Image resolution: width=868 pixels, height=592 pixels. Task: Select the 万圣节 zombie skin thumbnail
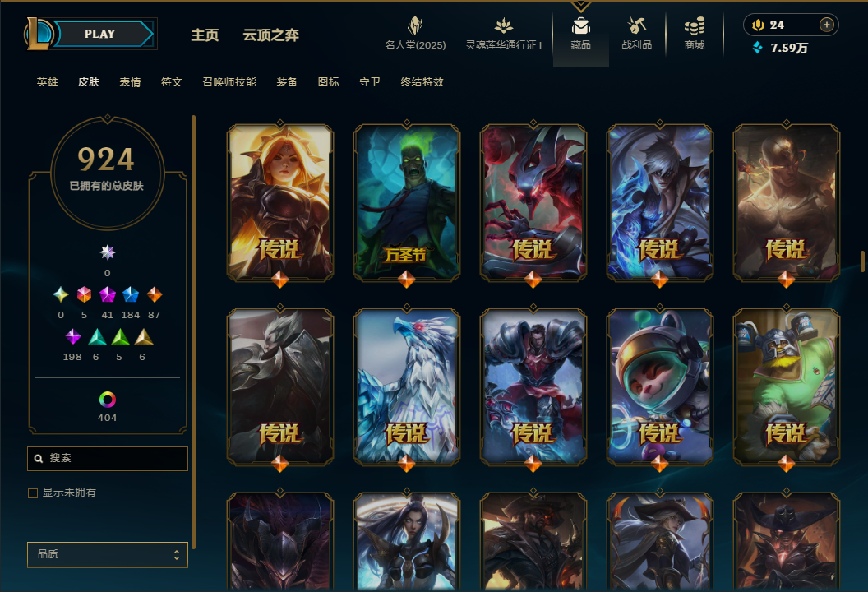click(407, 203)
